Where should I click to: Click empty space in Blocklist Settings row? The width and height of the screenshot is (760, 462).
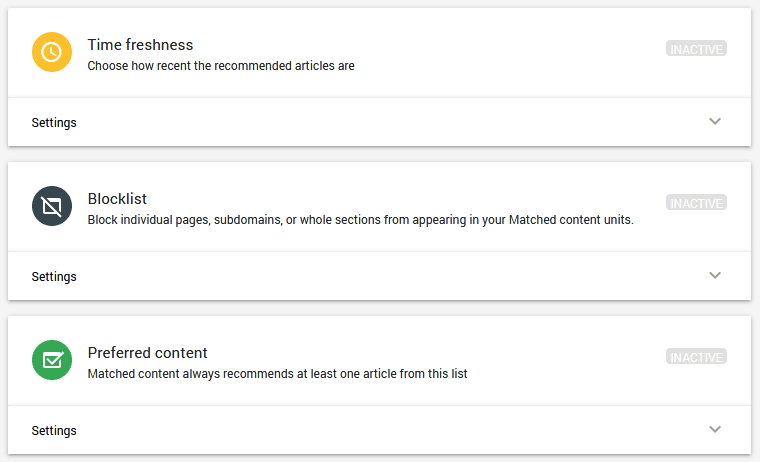coord(380,277)
